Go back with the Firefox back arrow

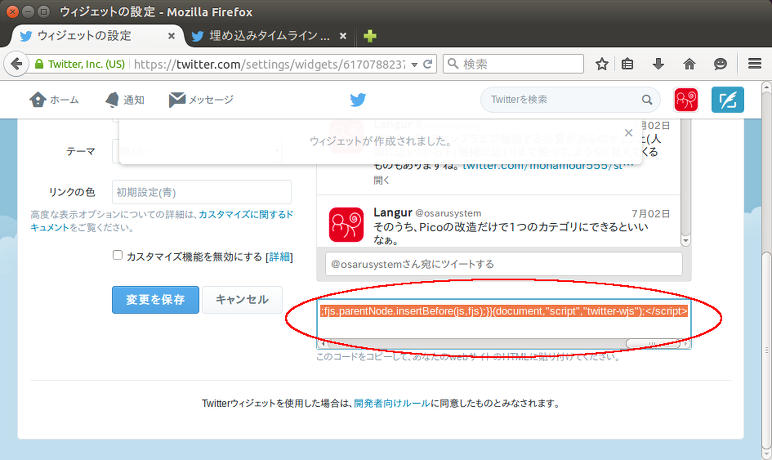pos(16,64)
